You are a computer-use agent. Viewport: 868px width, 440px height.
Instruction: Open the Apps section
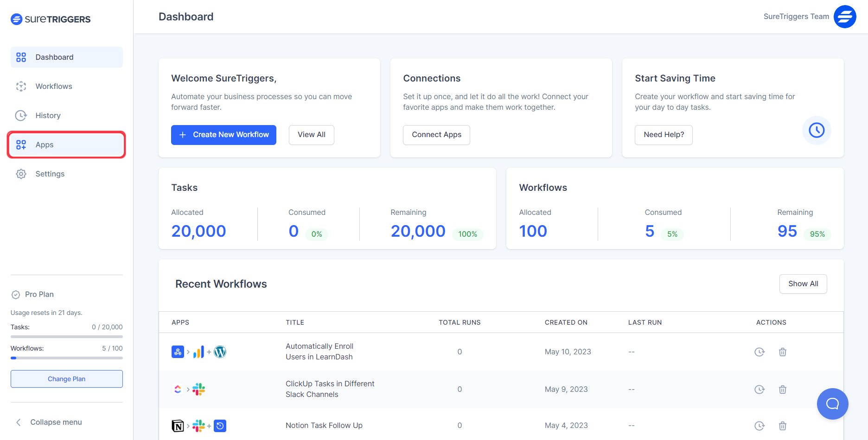click(45, 145)
